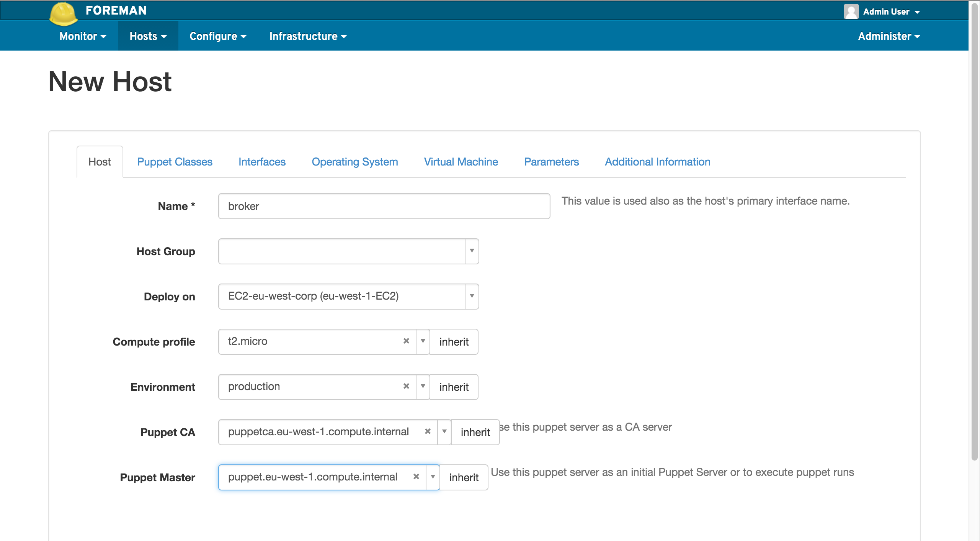Click the inherit button for Environment
980x541 pixels.
pos(455,387)
